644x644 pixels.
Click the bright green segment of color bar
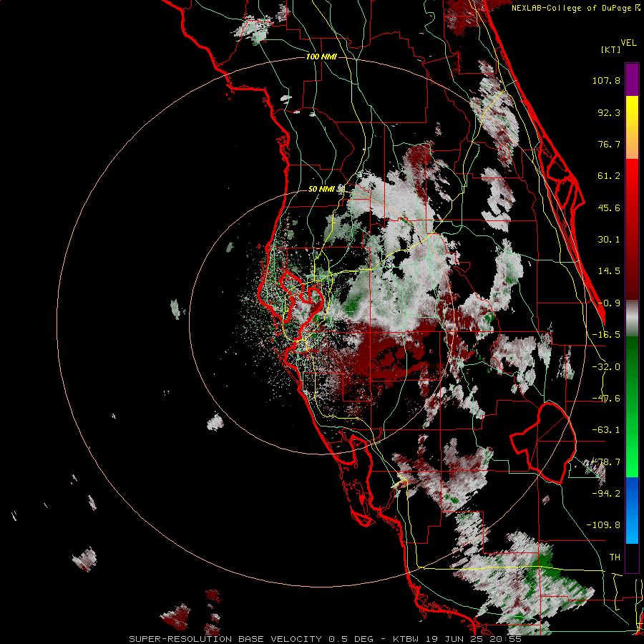632,406
